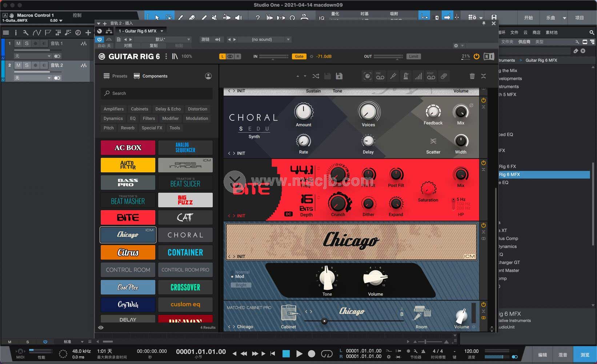Open the 标准 dropdown below the track list
The width and height of the screenshot is (597, 364).
[74, 342]
